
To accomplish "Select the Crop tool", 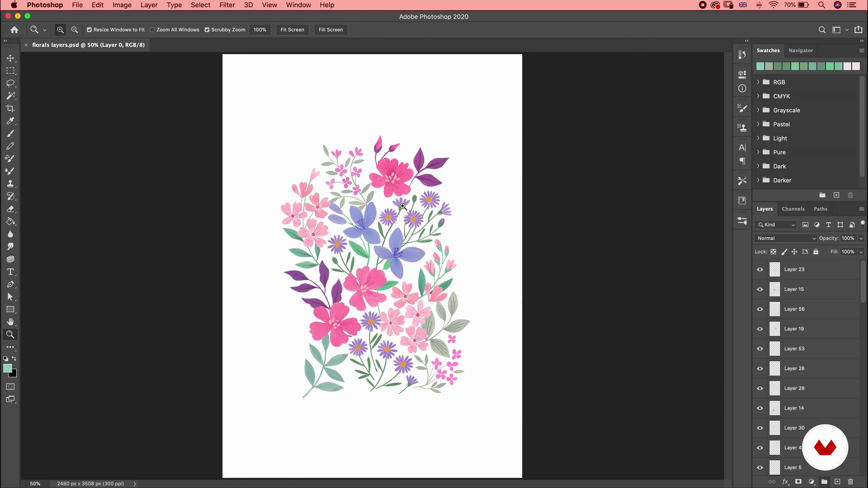I will (x=10, y=108).
